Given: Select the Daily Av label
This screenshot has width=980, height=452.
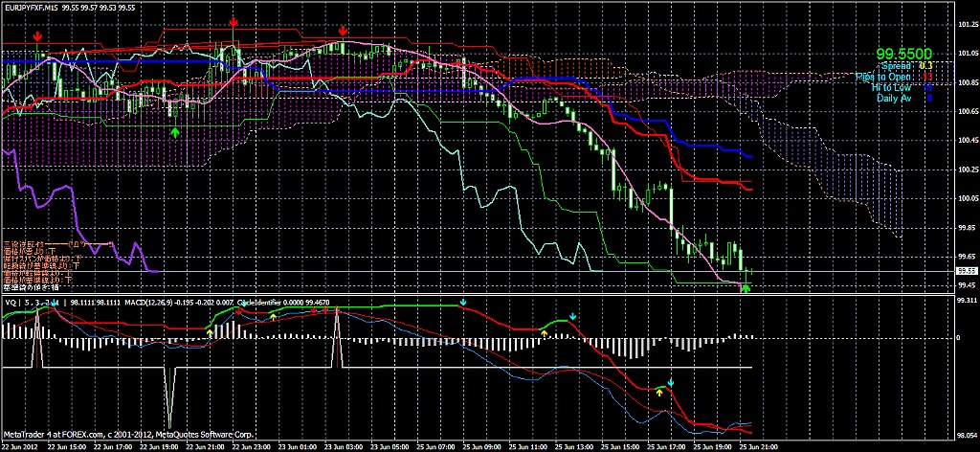Looking at the screenshot, I should (x=895, y=98).
